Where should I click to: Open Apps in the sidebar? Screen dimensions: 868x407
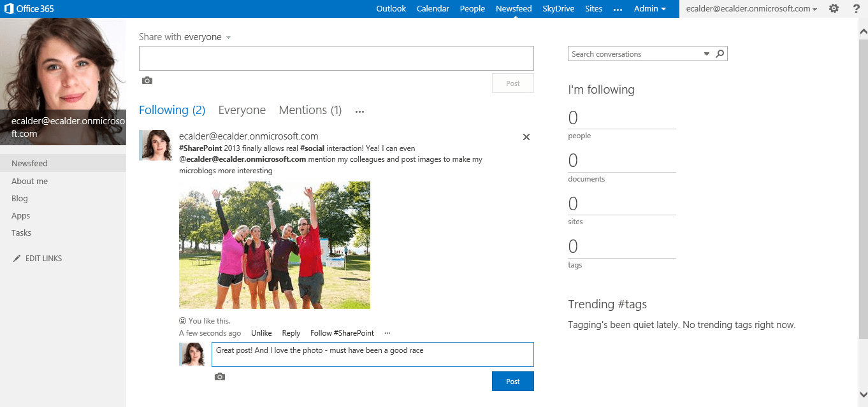tap(21, 216)
